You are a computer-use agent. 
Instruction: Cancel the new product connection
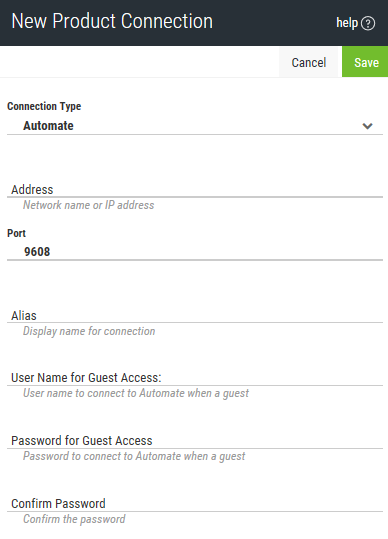coord(309,62)
